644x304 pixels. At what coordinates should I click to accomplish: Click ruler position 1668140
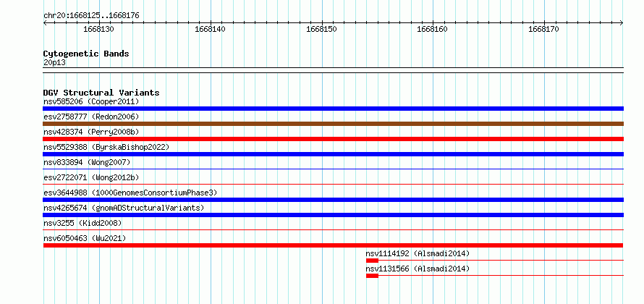[x=210, y=29]
